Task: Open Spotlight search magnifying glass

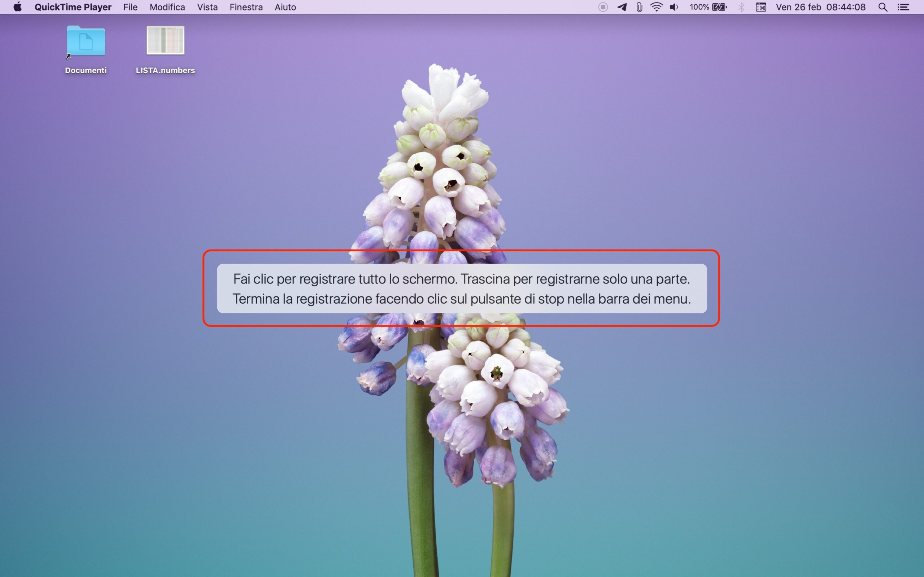Action: point(883,7)
